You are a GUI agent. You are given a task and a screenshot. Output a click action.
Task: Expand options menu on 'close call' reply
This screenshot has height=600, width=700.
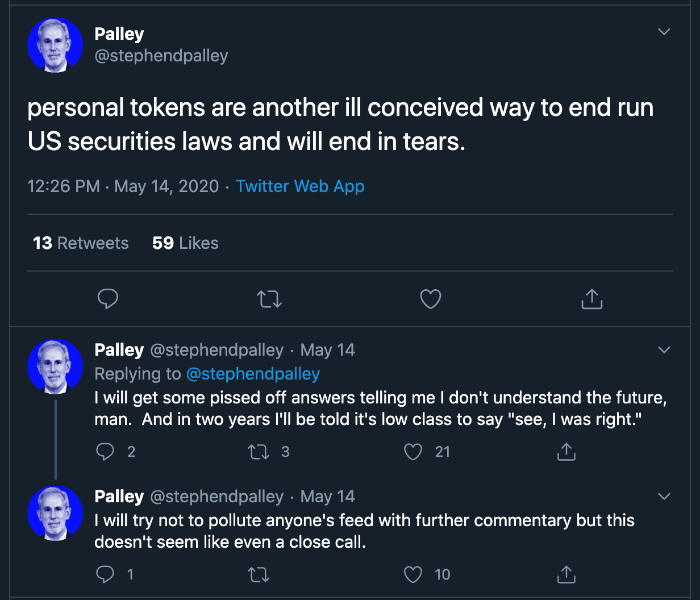664,497
